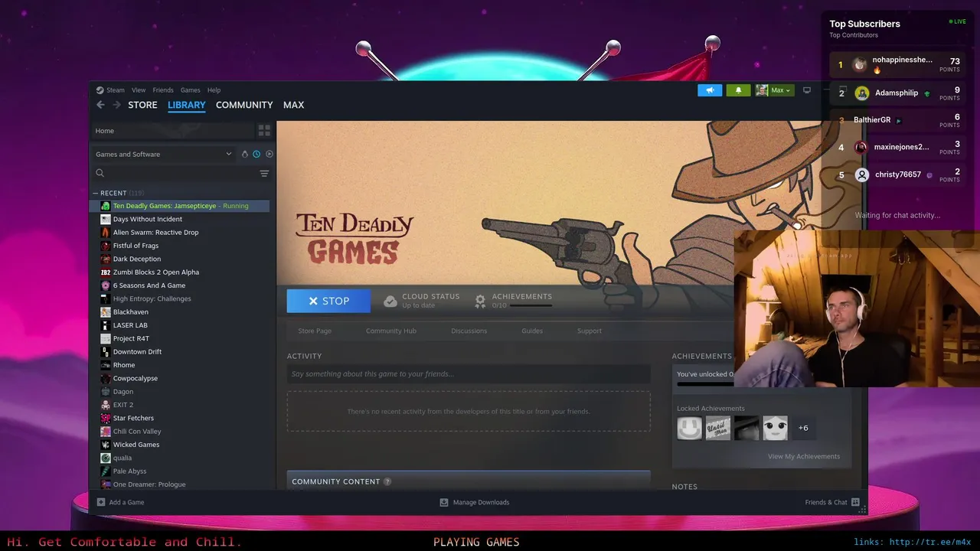This screenshot has width=980, height=551.
Task: Click the Fistful of Frags game icon
Action: 106,246
